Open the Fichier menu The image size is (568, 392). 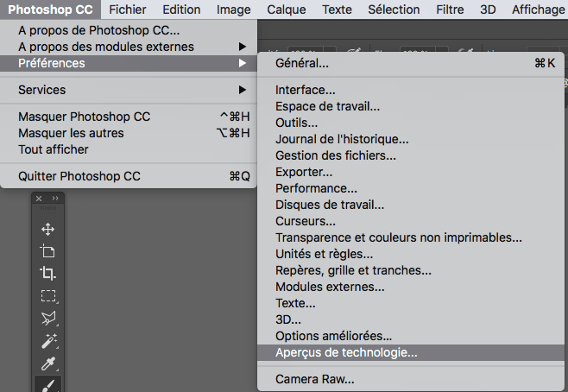128,9
